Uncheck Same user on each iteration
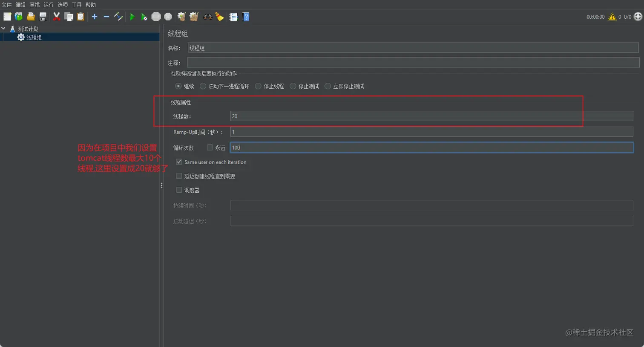The width and height of the screenshot is (644, 347). [x=179, y=162]
